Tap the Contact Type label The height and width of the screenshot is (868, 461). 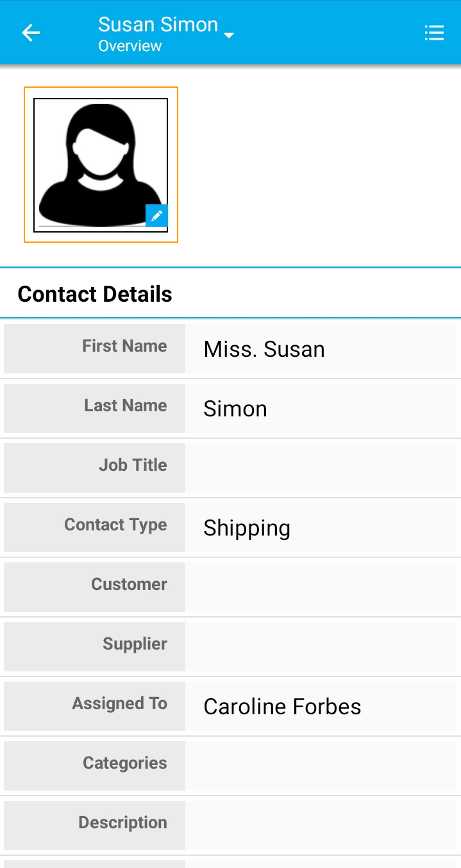click(x=115, y=525)
